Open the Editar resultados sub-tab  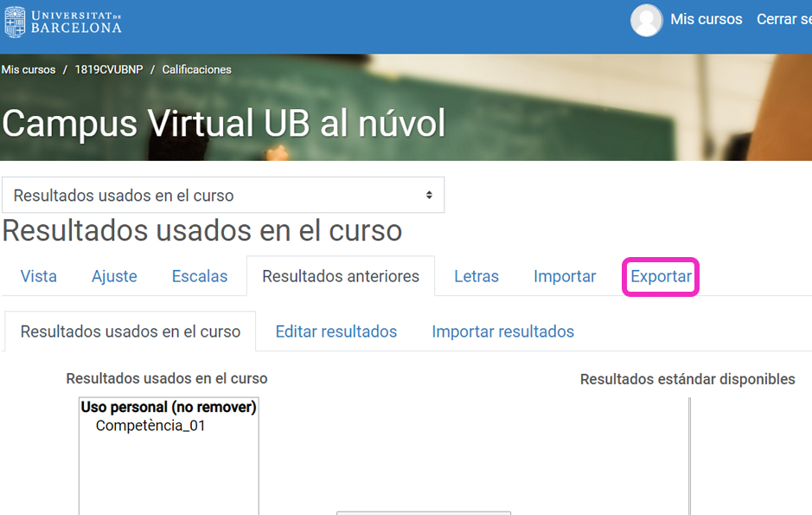coord(336,332)
